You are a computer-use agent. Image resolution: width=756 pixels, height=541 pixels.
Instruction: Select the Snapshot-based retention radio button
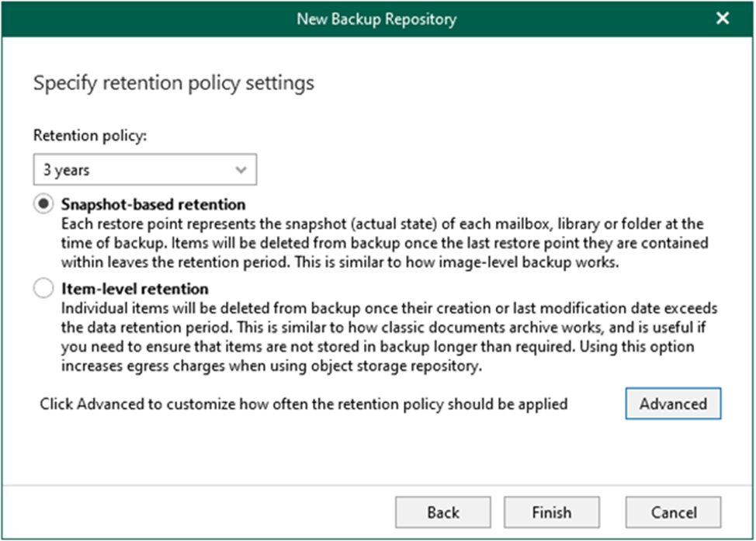pyautogui.click(x=43, y=204)
